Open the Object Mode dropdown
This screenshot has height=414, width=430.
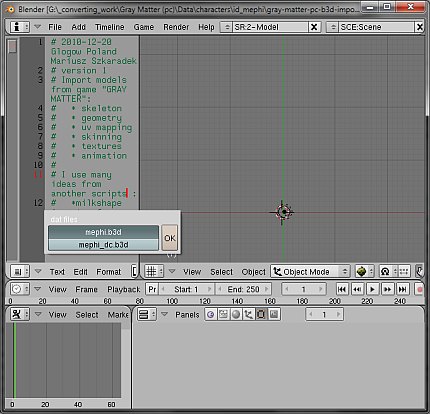click(x=310, y=272)
